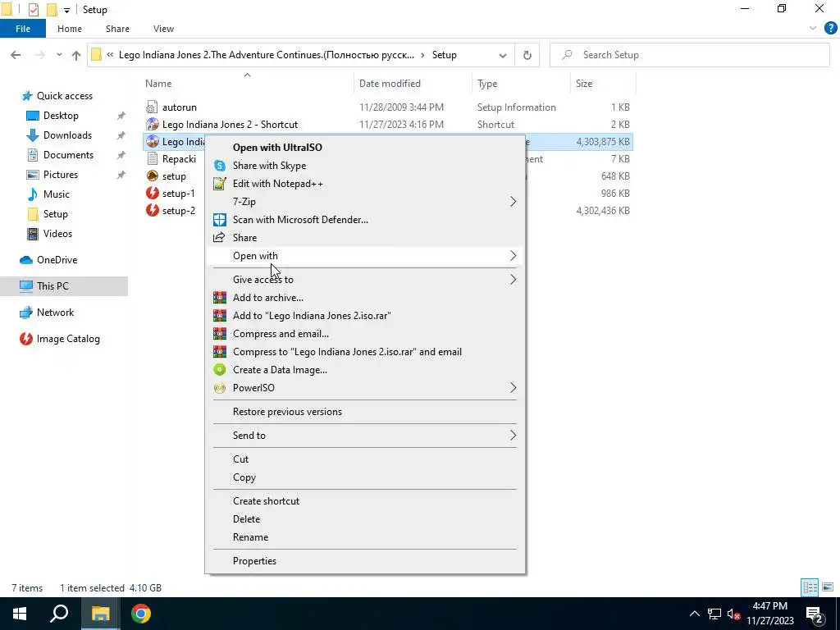The height and width of the screenshot is (630, 840).
Task: Select the setup application file
Action: pos(174,176)
